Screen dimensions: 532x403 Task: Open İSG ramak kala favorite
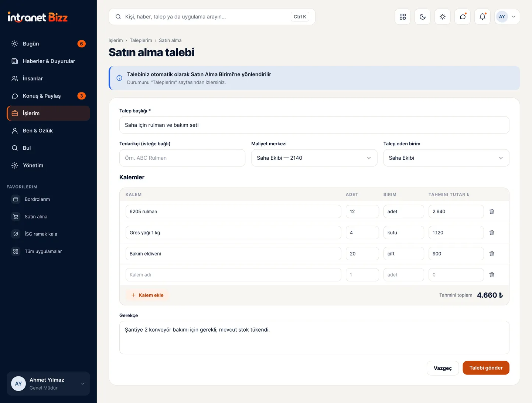48,234
